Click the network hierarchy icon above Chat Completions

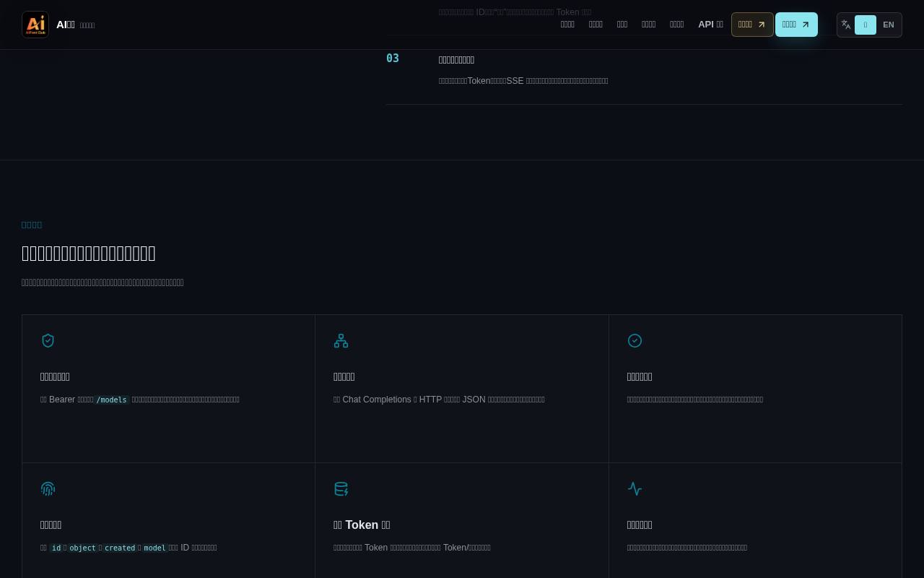coord(341,340)
